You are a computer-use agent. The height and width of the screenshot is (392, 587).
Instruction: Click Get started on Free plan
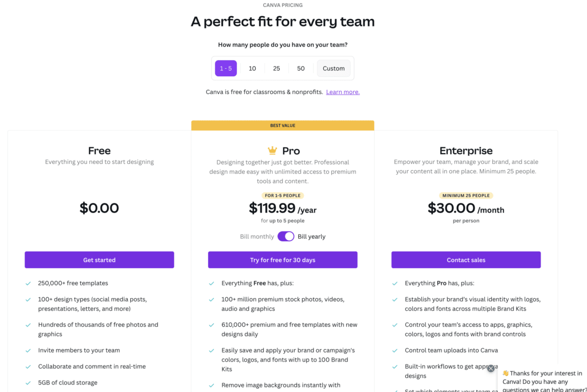point(99,260)
